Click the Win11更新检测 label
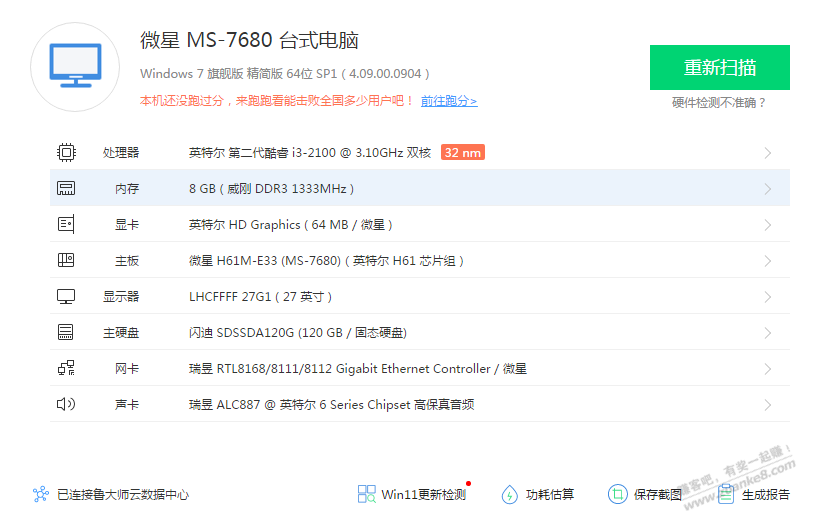The image size is (820, 530). pos(424,494)
